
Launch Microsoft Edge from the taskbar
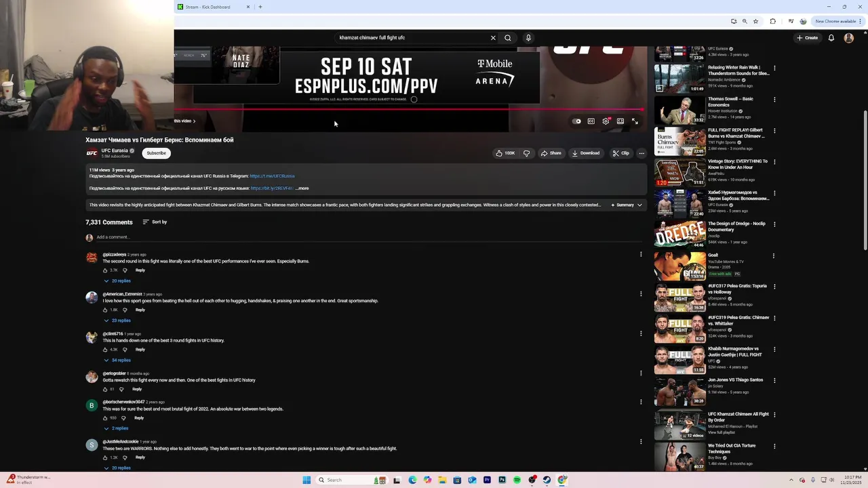pyautogui.click(x=412, y=480)
